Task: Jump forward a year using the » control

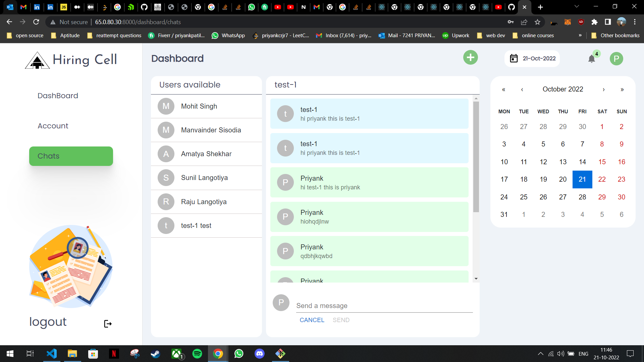Action: pyautogui.click(x=622, y=89)
